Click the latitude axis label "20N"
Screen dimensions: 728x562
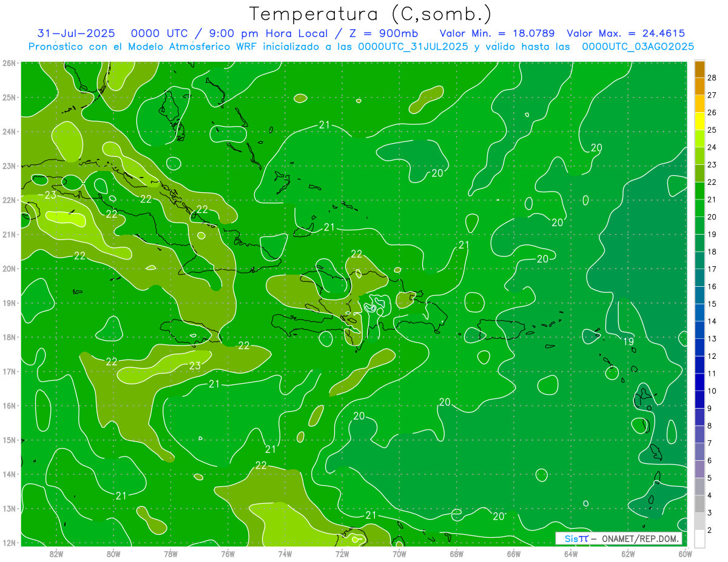click(9, 269)
